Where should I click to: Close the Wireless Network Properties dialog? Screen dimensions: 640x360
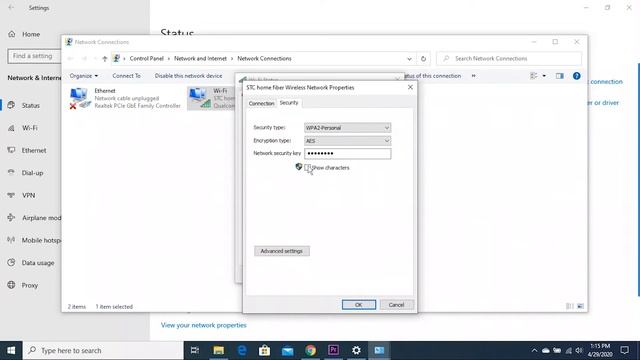(410, 87)
